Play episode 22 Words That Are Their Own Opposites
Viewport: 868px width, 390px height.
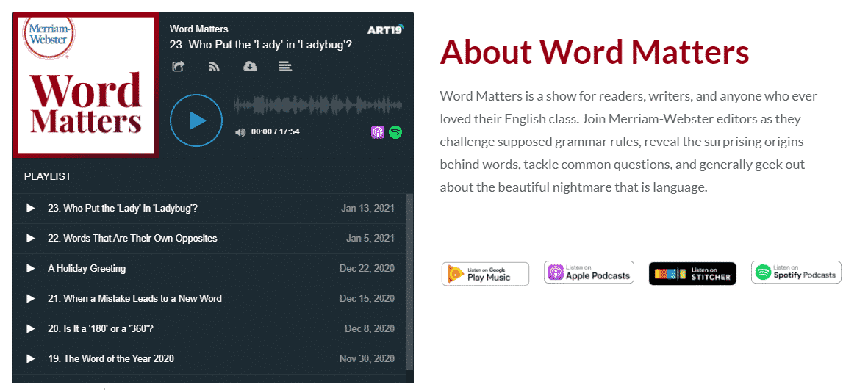pos(31,239)
